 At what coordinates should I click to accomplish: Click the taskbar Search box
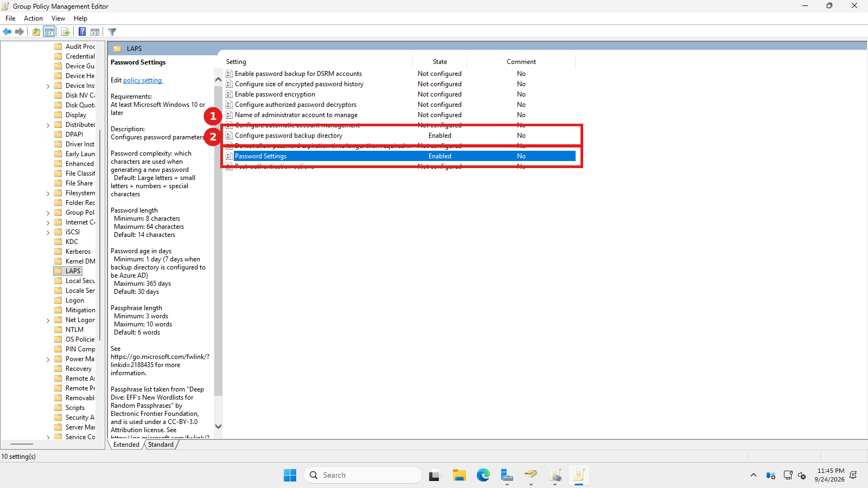[363, 476]
